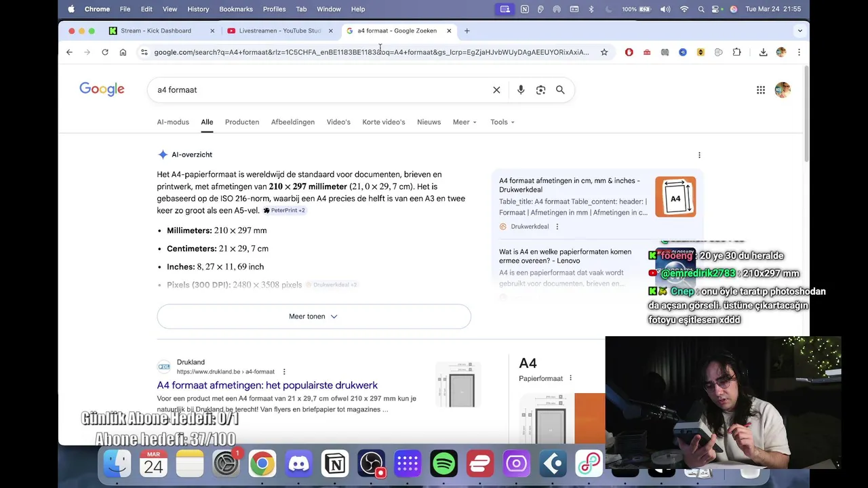The height and width of the screenshot is (488, 868).
Task: Open A4 Papierformaat panel options
Action: 570,378
